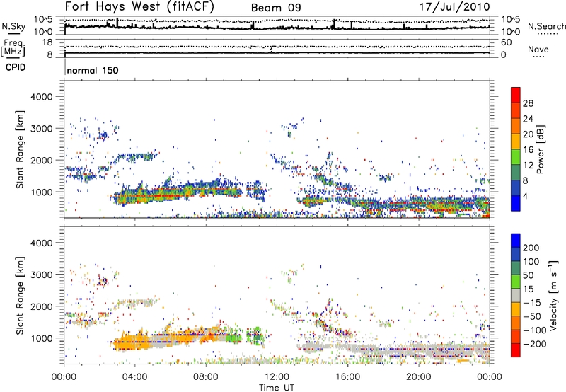Click the -15 tick on Velocity colorbar
This screenshot has height=392, width=566.
532,302
